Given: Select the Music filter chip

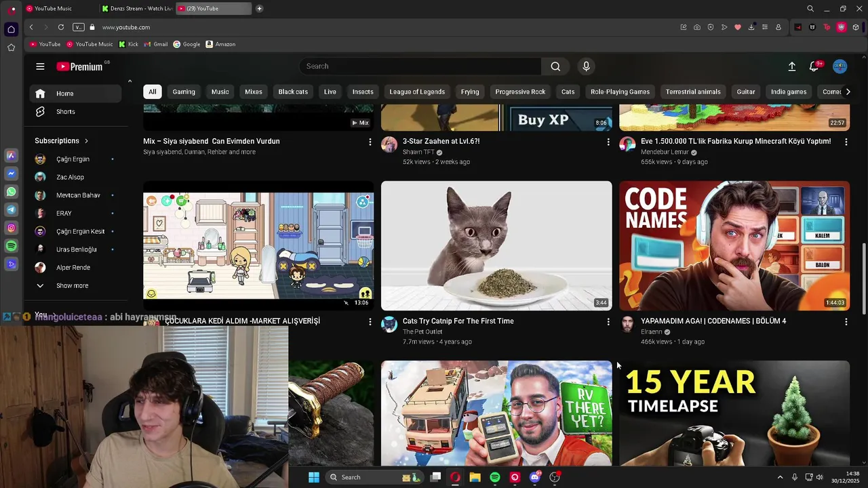Looking at the screenshot, I should pyautogui.click(x=220, y=91).
